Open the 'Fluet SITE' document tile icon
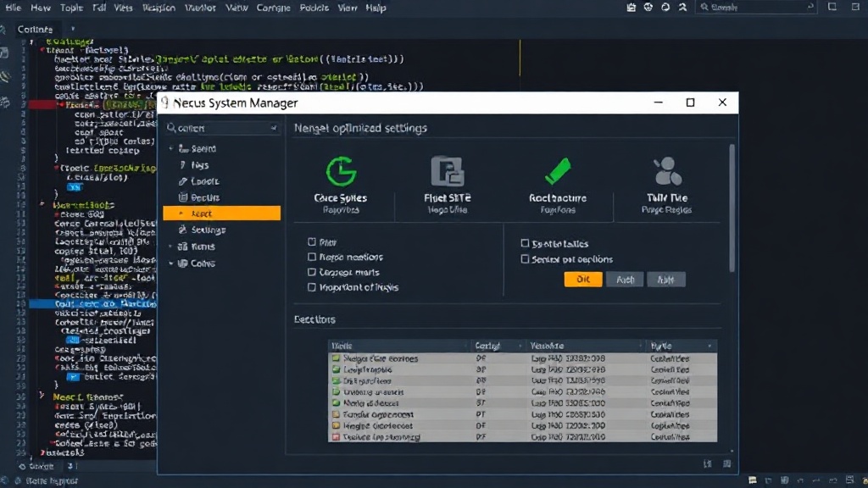The width and height of the screenshot is (868, 488). point(448,171)
